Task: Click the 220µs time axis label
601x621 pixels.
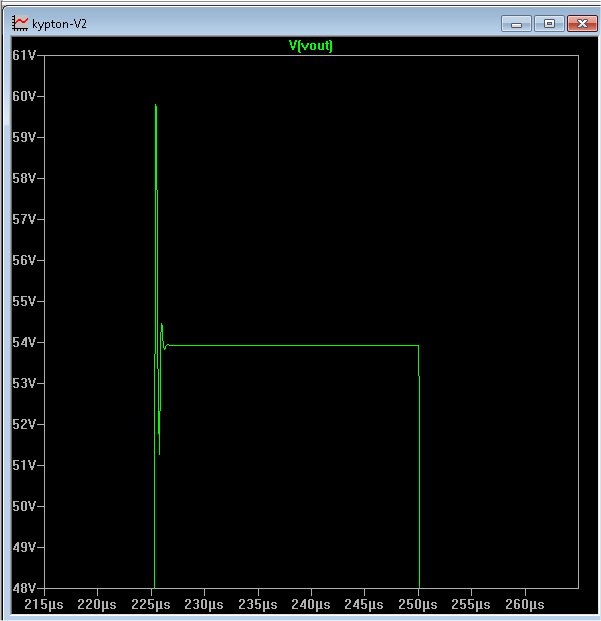Action: pos(97,605)
